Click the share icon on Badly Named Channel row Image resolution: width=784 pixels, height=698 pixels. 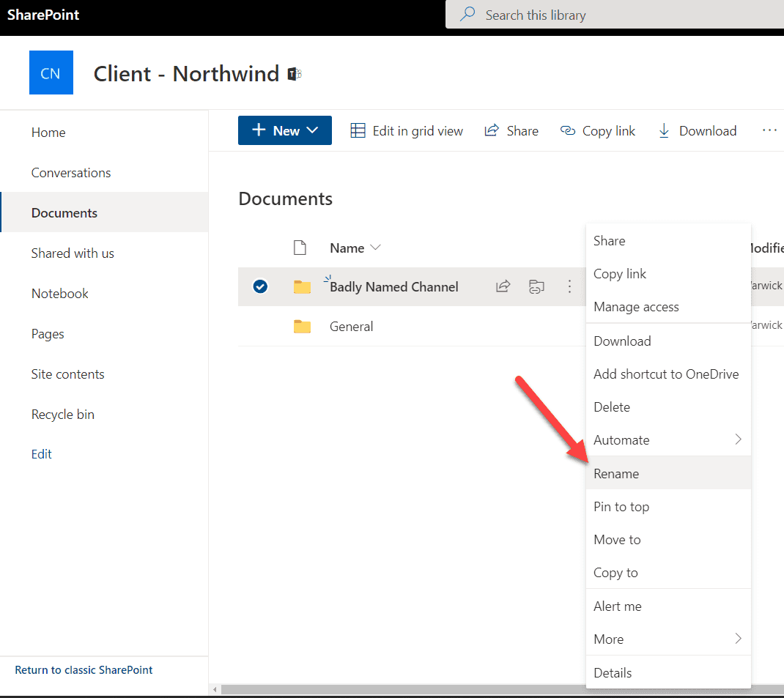(x=503, y=286)
